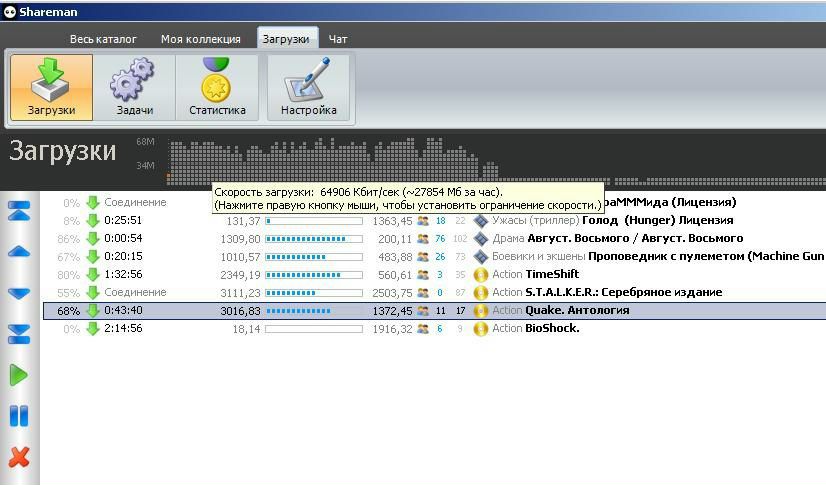Move selected download to top of queue
826x485 pixels.
coord(19,210)
